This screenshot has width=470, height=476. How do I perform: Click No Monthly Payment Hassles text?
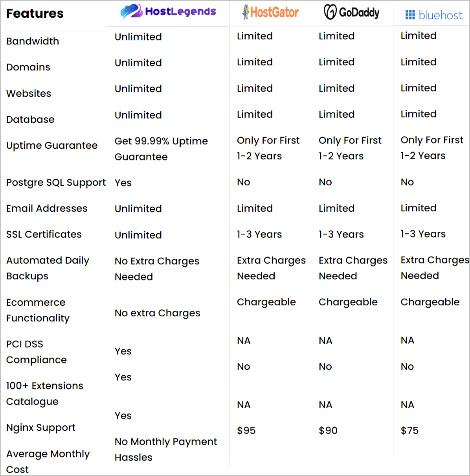tap(166, 449)
